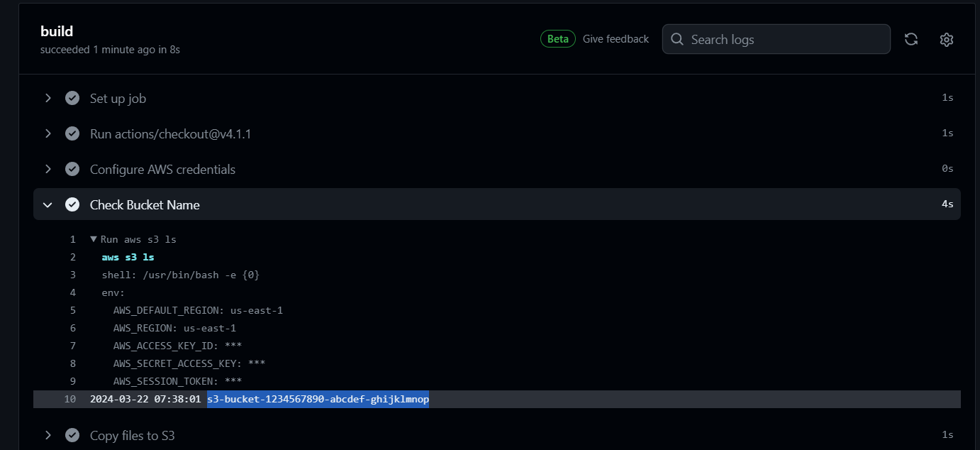Click Run actions/checkout@v4.1.1 title
980x450 pixels.
click(170, 133)
